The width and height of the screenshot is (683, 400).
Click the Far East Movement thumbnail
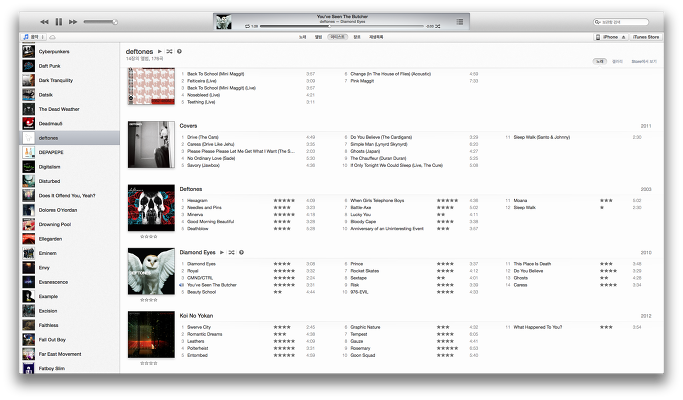pyautogui.click(x=29, y=354)
